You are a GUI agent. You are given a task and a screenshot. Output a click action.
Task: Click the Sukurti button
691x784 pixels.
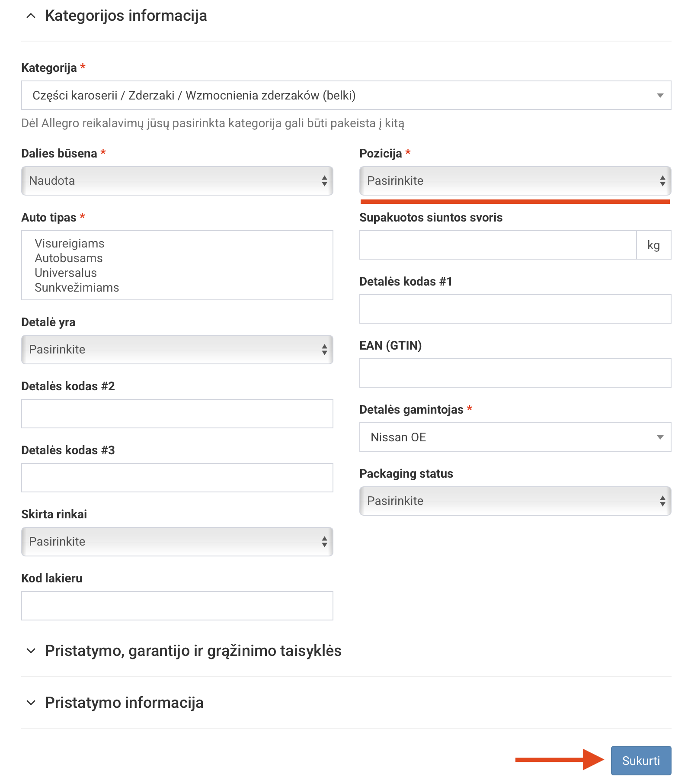tap(640, 761)
